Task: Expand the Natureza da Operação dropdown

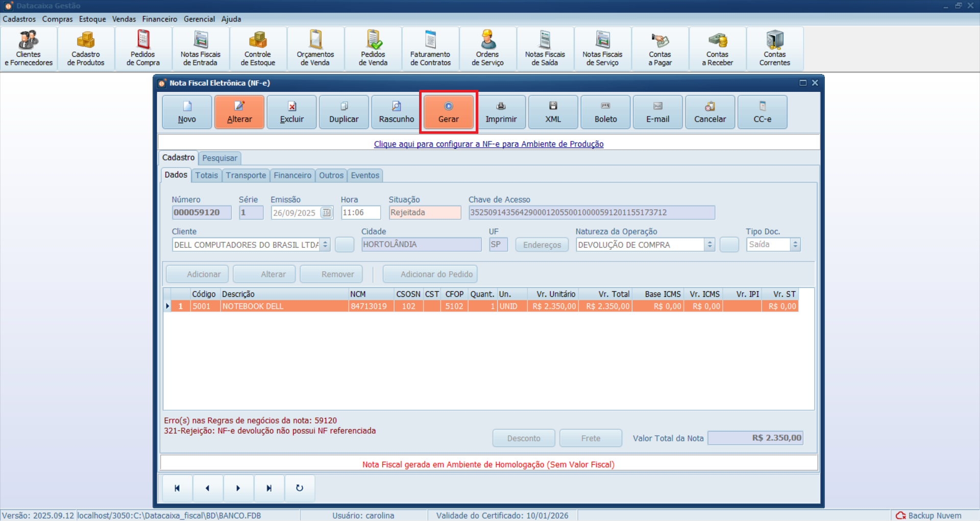Action: (x=709, y=245)
